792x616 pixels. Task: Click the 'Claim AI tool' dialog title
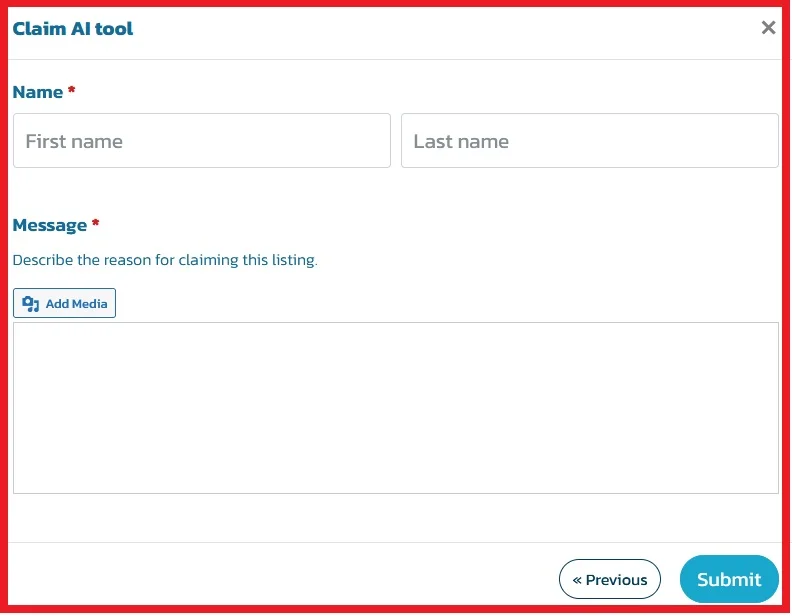[73, 29]
